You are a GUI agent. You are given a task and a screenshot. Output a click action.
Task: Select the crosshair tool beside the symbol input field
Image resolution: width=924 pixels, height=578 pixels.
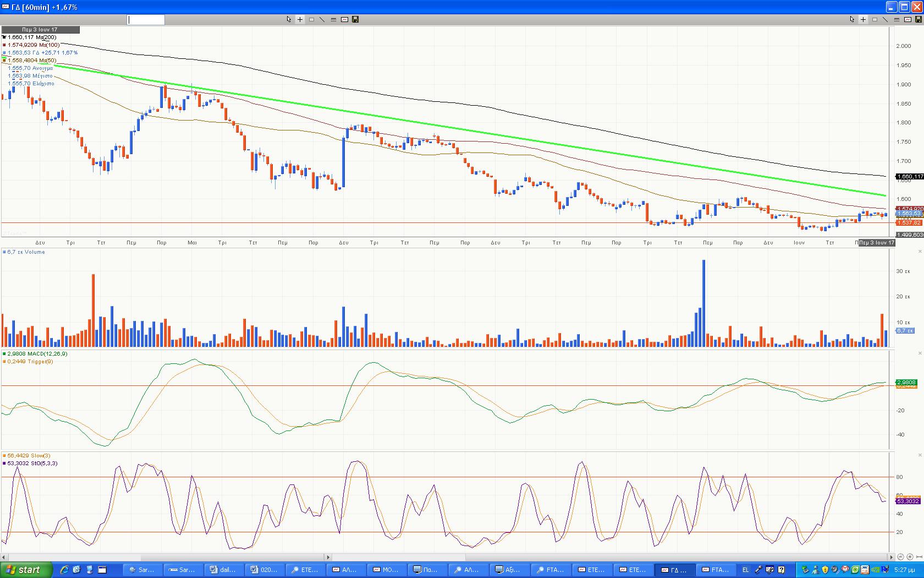click(x=300, y=19)
